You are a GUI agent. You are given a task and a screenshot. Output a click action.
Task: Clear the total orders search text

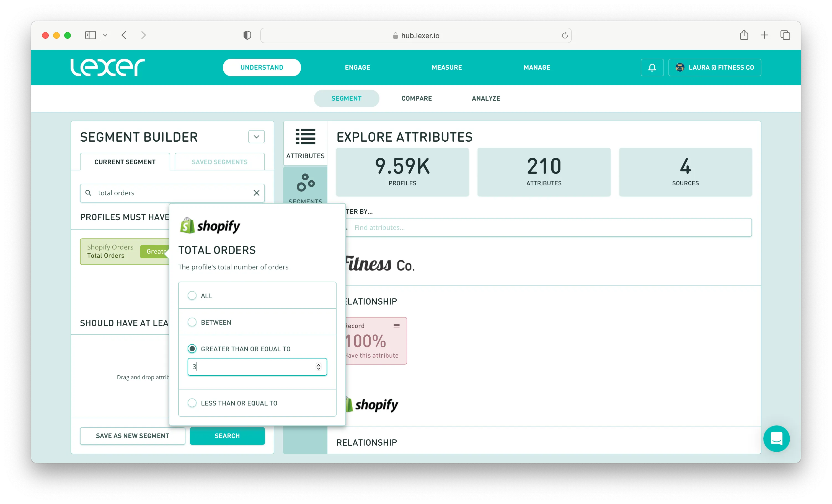[x=256, y=193]
